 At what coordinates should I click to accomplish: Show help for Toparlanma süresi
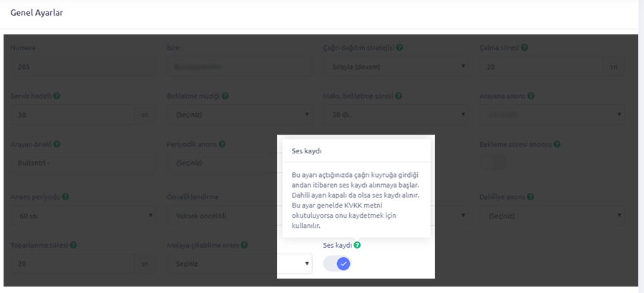(74, 245)
